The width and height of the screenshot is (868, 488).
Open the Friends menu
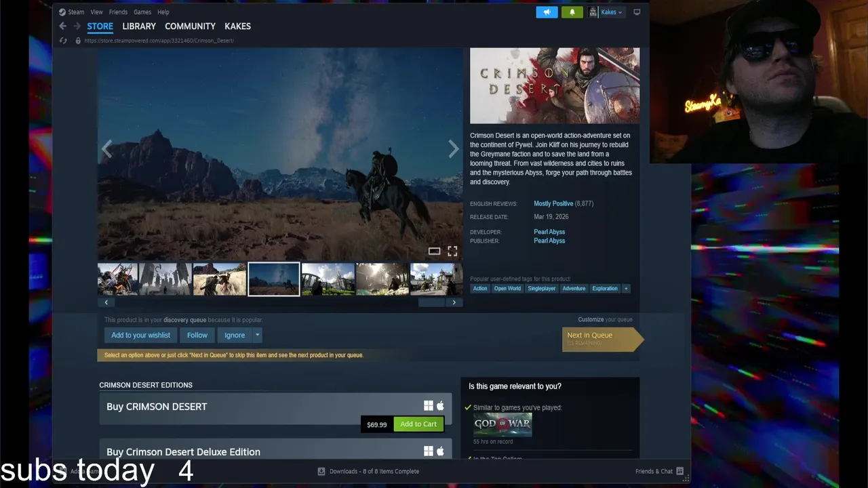(118, 12)
